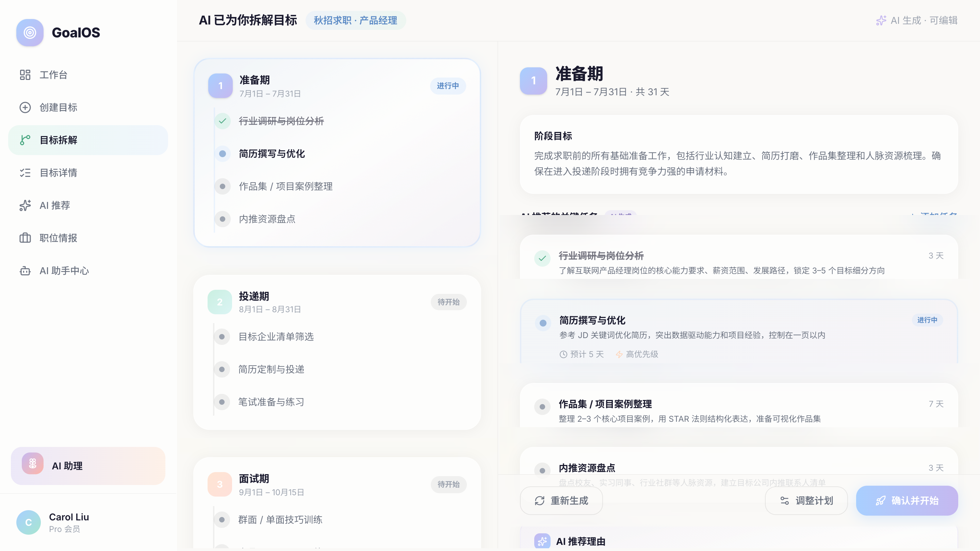Click the sliders icon in 调整计划
The height and width of the screenshot is (551, 980).
784,501
